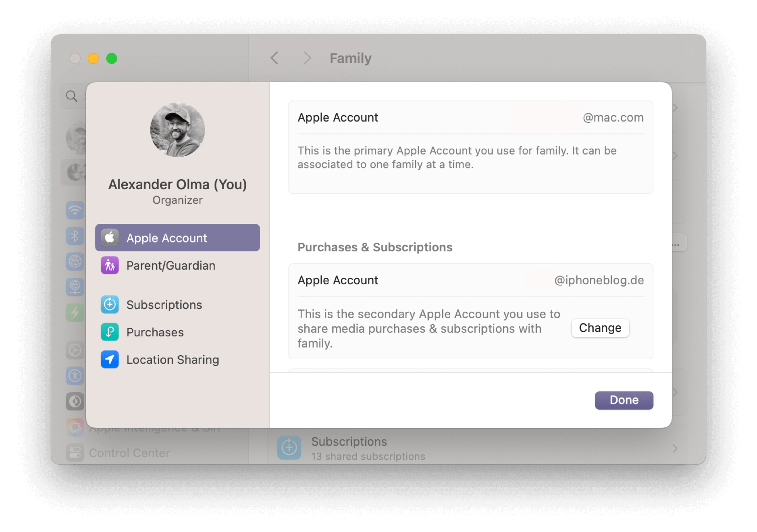Open Location Sharing settings
The height and width of the screenshot is (532, 757).
coord(177,359)
